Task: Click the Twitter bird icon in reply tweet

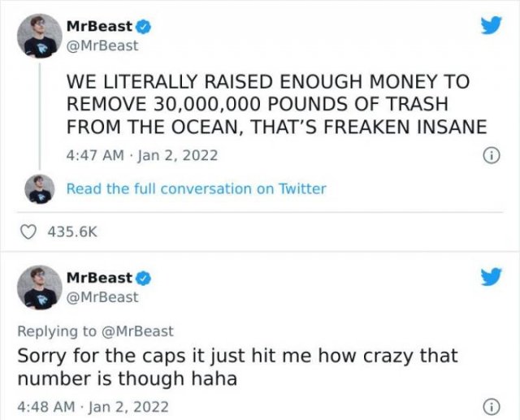Action: click(492, 277)
